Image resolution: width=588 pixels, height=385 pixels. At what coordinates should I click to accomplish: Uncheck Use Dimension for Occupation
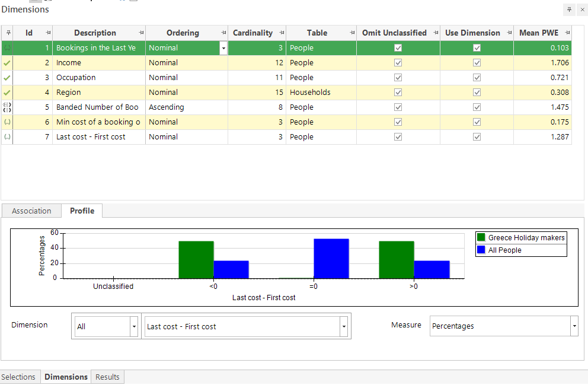[477, 78]
